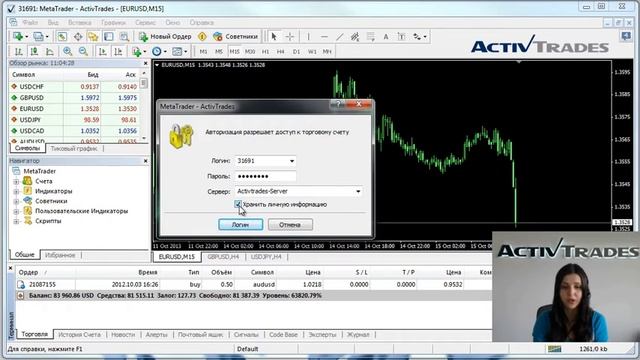Open the Файл menu
This screenshot has height=360, width=640.
click(x=30, y=22)
